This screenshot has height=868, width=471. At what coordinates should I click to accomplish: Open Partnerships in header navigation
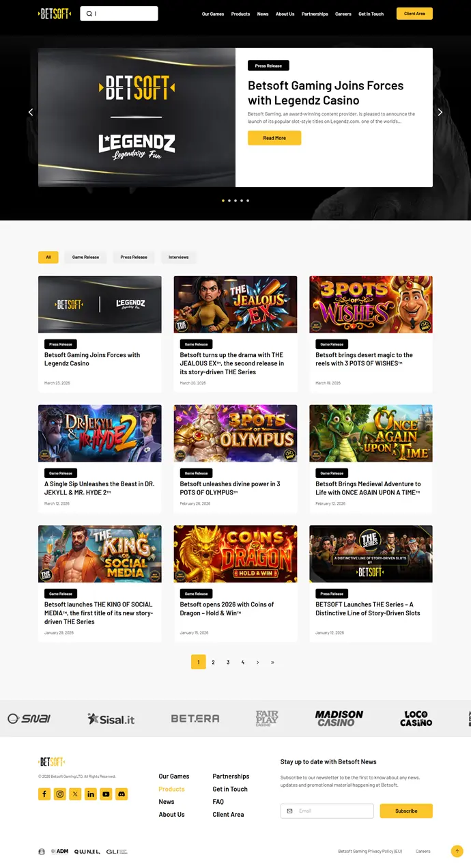pos(315,14)
